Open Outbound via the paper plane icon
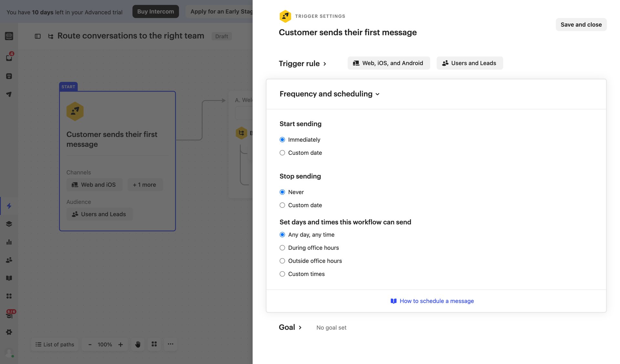 (x=9, y=94)
